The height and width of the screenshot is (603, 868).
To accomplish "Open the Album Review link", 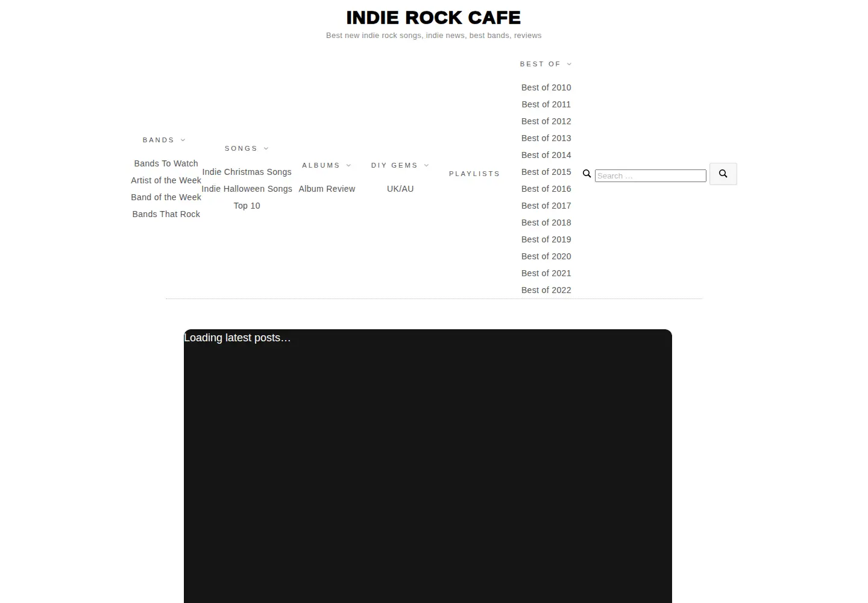I will [x=327, y=189].
